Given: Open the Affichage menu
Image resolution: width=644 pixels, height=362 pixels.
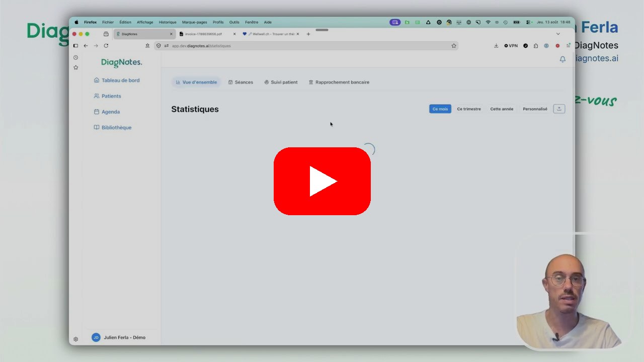Looking at the screenshot, I should click(x=145, y=22).
